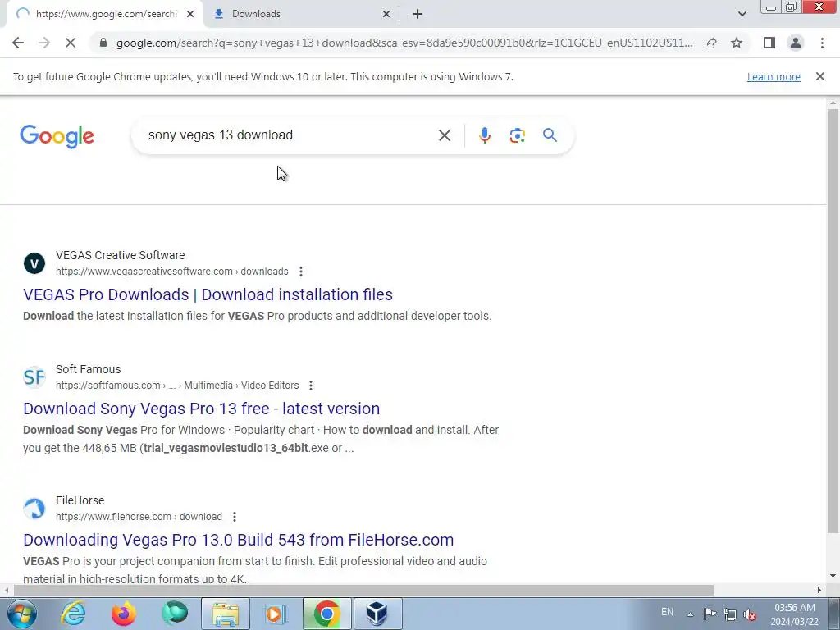Screen dimensions: 840x630
Task: Open File Explorer folder on taskbar
Action: point(226,614)
